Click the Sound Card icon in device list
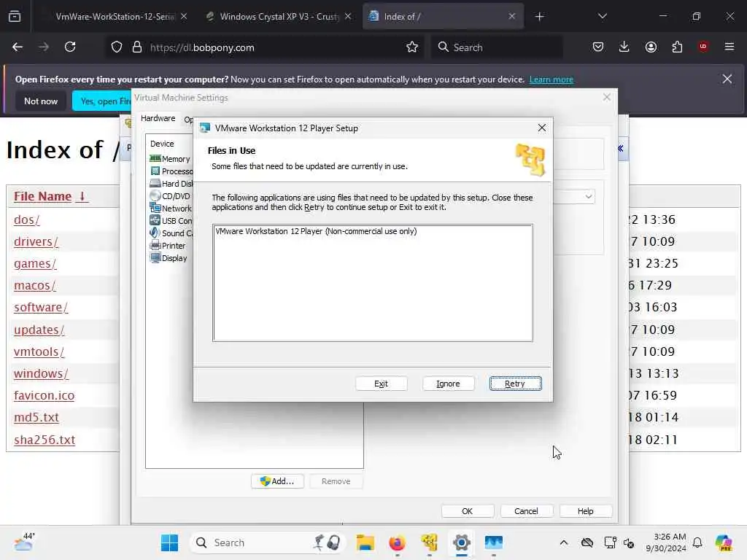Screen dimensions: 747x560 tap(155, 233)
